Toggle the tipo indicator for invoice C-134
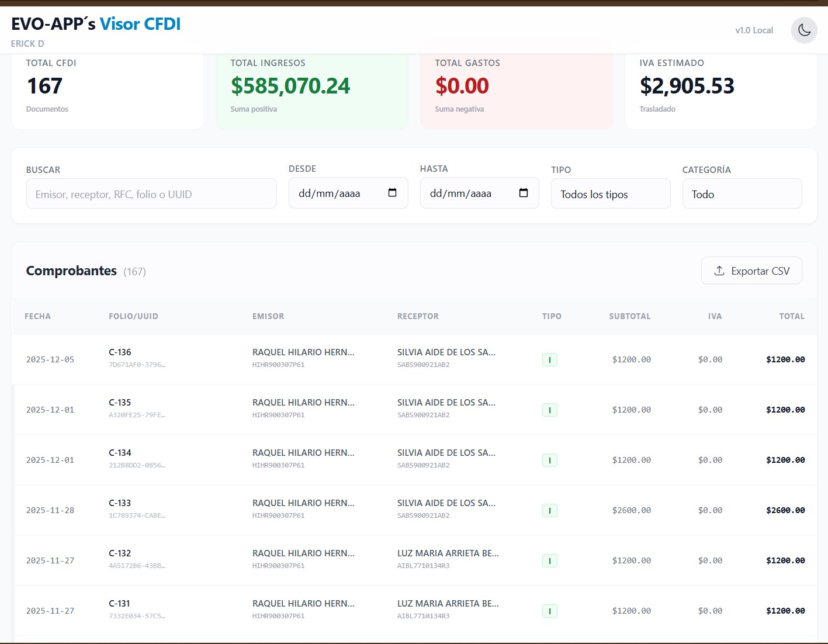 (549, 460)
